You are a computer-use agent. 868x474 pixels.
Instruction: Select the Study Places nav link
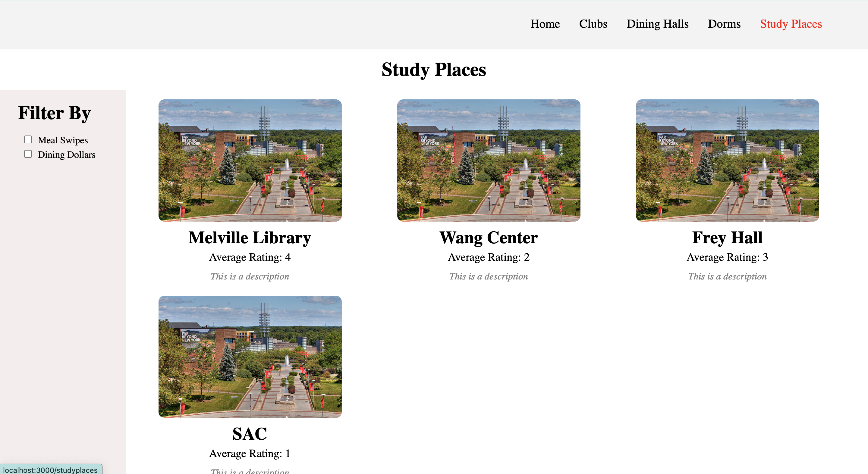(791, 24)
